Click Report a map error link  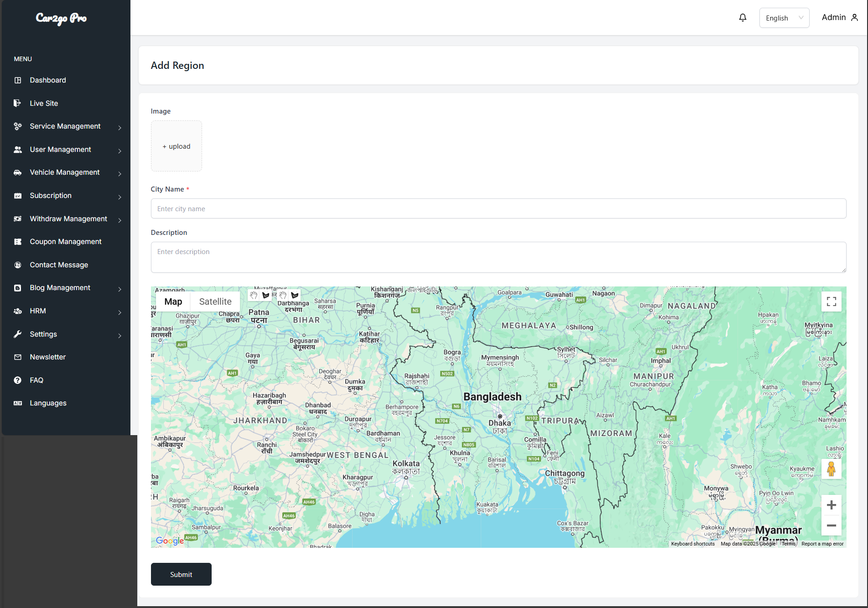(822, 544)
